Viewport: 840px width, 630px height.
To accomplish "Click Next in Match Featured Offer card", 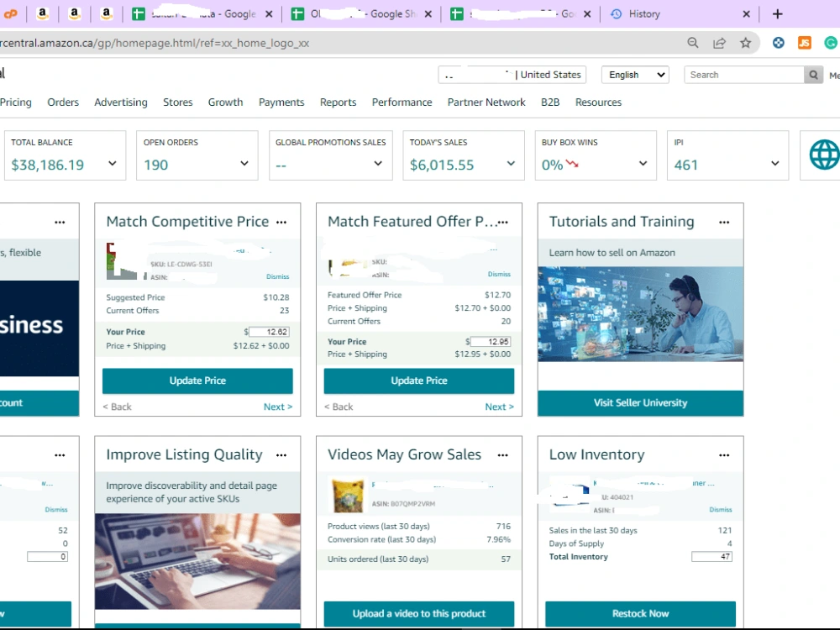I will (499, 407).
